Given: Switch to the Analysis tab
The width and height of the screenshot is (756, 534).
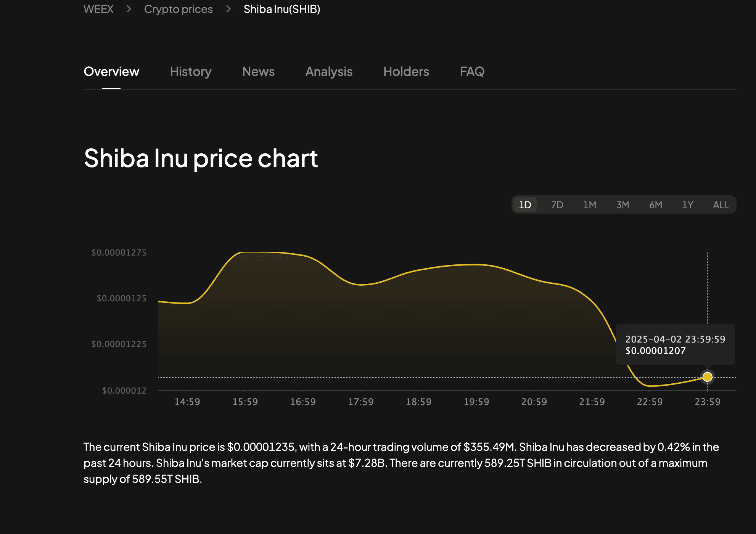Looking at the screenshot, I should point(329,72).
